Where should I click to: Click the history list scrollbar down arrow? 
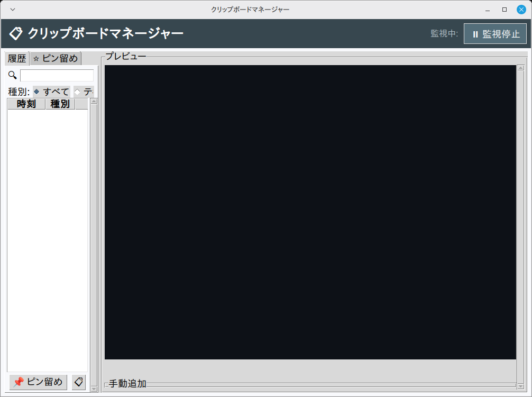(x=94, y=389)
